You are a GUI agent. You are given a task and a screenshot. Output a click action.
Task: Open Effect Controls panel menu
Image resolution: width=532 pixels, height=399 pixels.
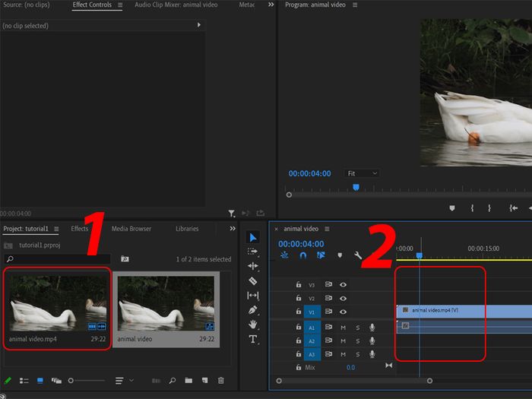(x=120, y=5)
